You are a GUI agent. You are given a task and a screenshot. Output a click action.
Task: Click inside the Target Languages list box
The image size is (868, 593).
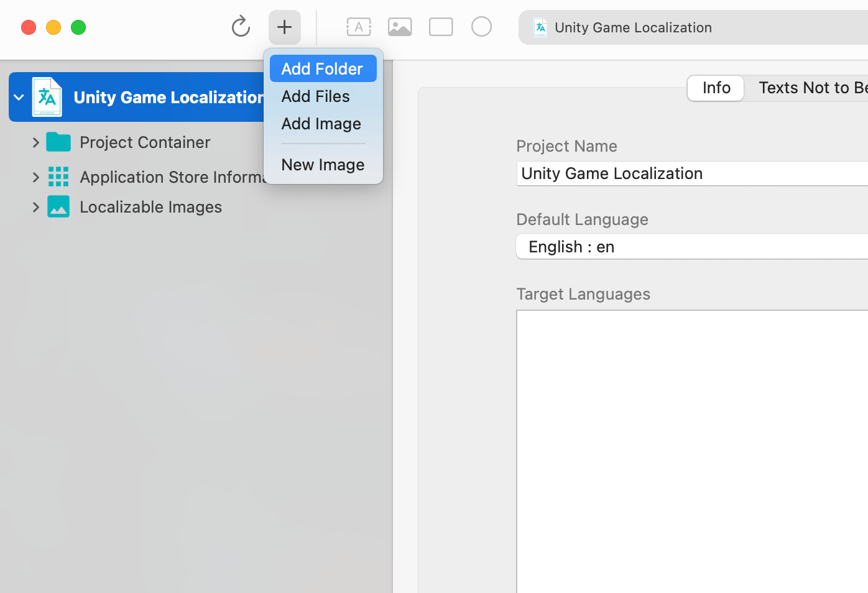pos(692,451)
